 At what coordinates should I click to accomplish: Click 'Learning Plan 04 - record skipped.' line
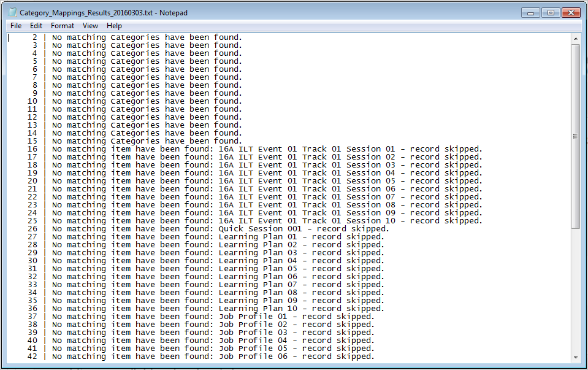(206, 261)
